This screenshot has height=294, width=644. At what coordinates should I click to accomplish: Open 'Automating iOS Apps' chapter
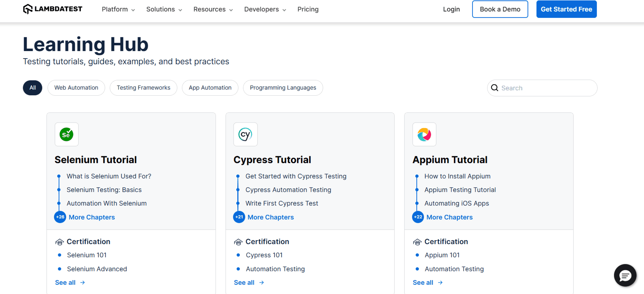(x=457, y=203)
